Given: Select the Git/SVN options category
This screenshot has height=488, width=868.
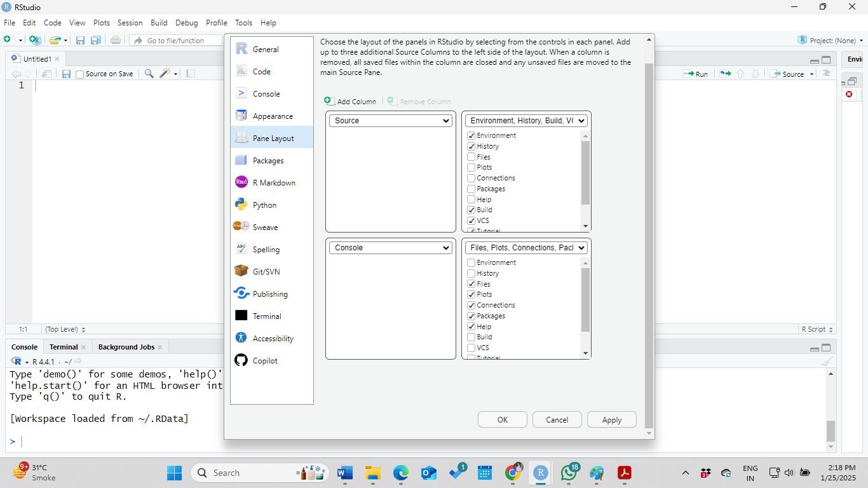Looking at the screenshot, I should click(272, 272).
